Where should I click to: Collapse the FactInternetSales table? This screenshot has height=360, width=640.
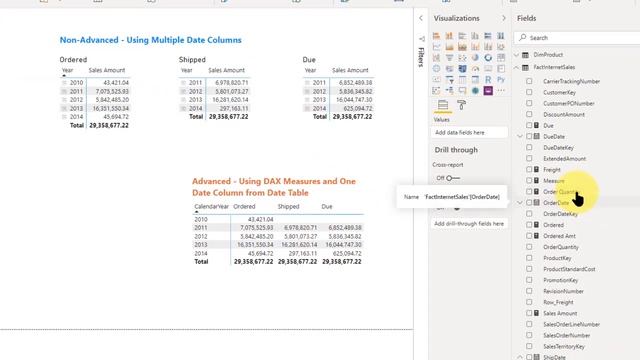[517, 67]
